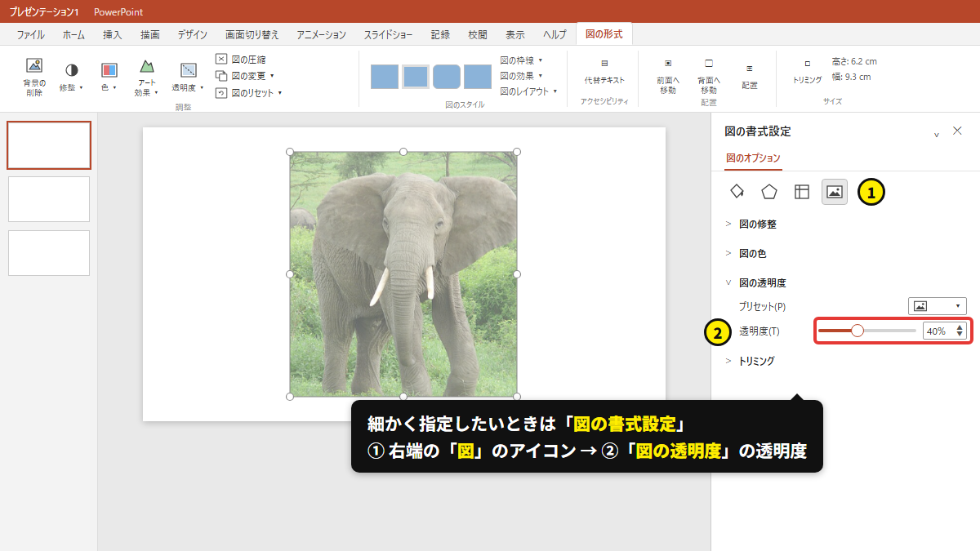Open the picture icon in format pane

click(835, 192)
